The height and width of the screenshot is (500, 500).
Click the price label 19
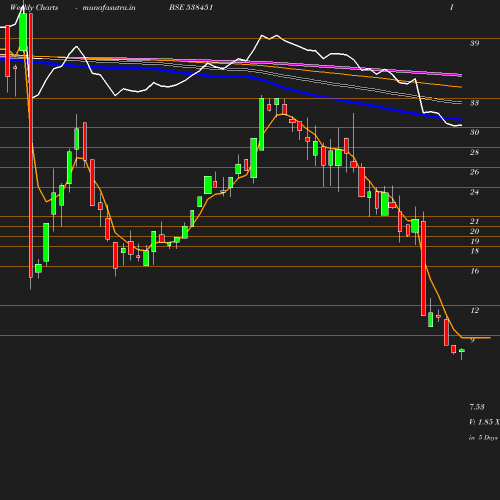tap(475, 241)
